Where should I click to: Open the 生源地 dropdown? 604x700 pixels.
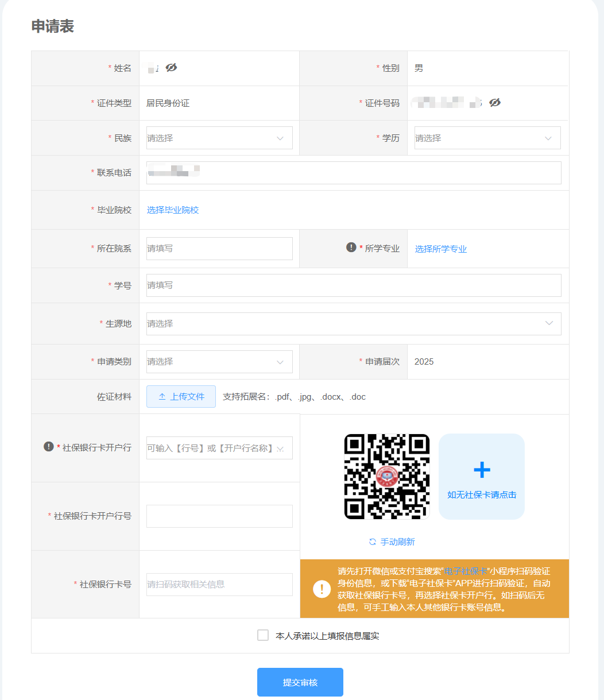coord(353,324)
